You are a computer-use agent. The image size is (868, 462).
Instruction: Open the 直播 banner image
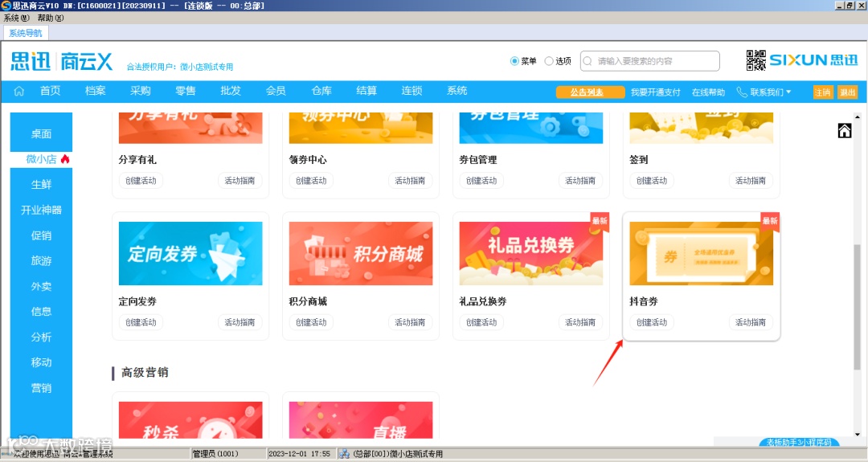tap(361, 420)
